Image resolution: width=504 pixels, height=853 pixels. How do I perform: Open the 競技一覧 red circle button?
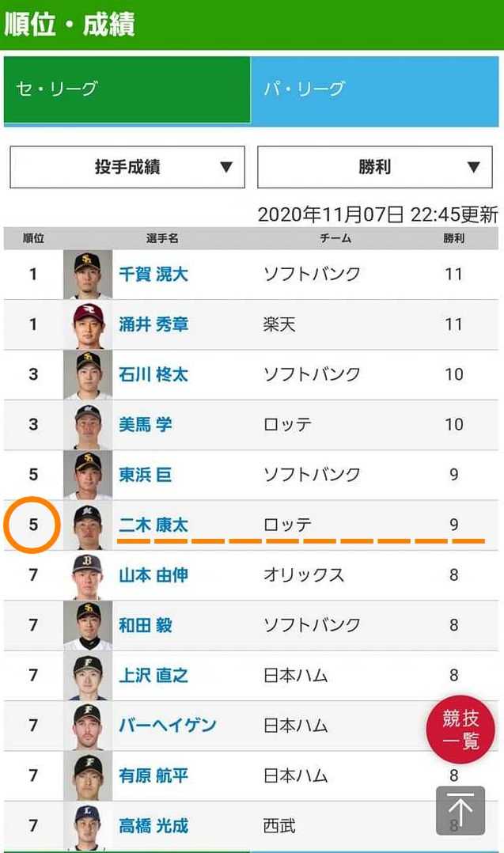(460, 730)
